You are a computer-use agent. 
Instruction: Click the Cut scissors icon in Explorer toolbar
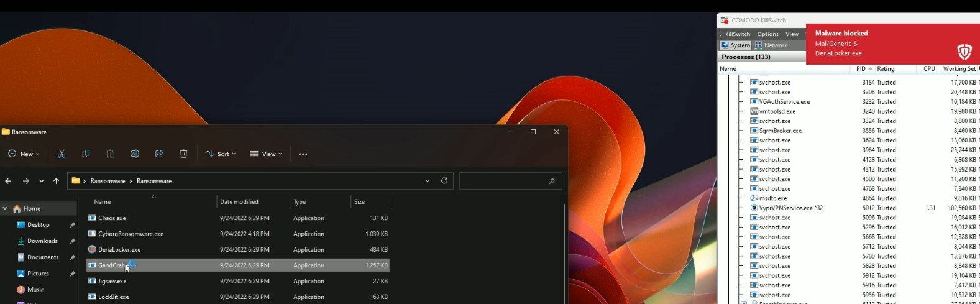click(x=62, y=154)
